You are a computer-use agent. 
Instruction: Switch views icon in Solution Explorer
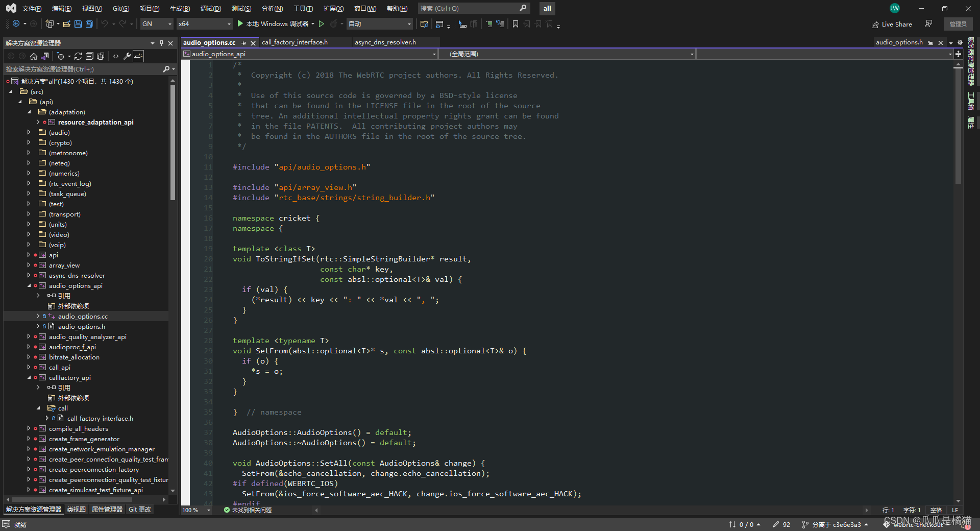pyautogui.click(x=45, y=56)
